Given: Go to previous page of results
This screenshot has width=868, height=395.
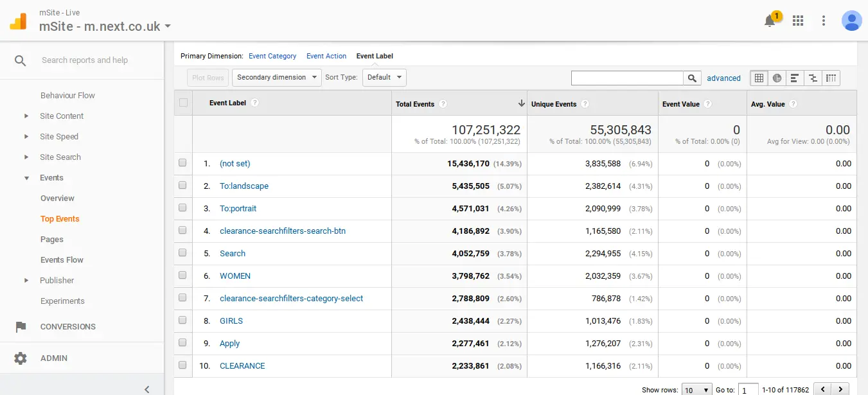Looking at the screenshot, I should 822,390.
